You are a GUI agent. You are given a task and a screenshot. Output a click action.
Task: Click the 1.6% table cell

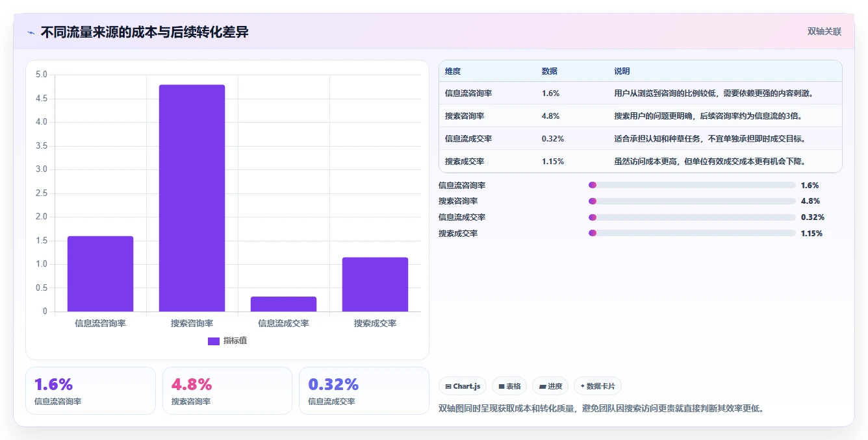click(550, 93)
